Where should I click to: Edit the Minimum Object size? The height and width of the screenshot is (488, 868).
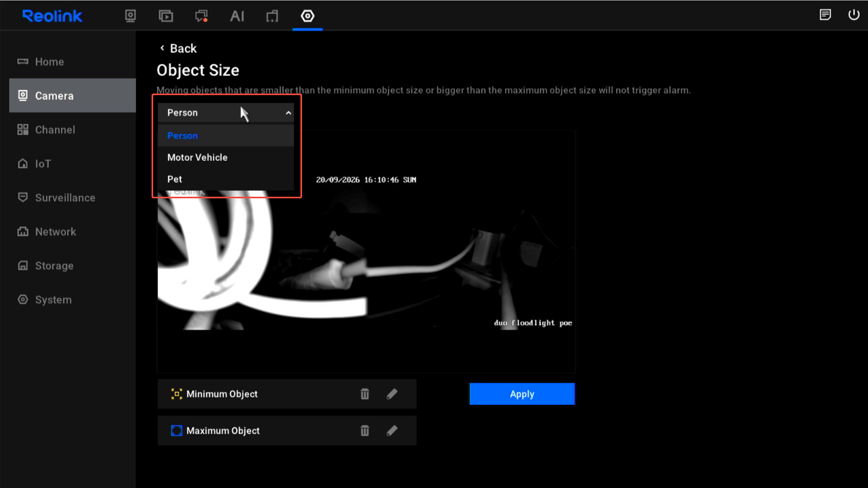pos(392,394)
